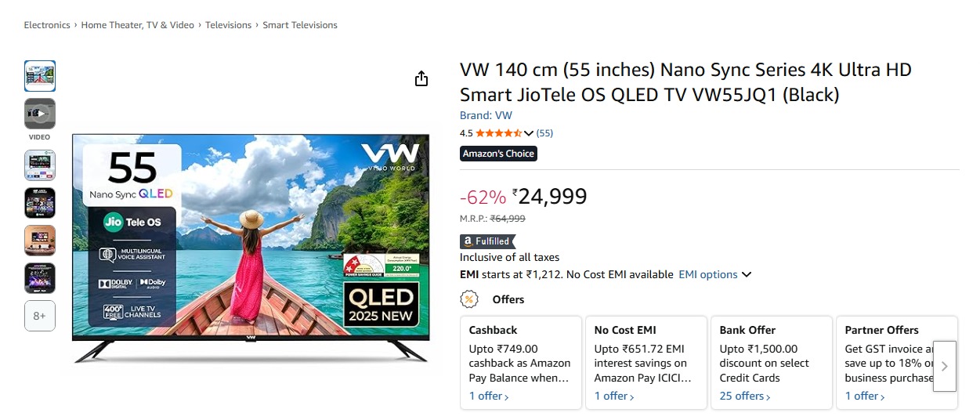This screenshot has width=980, height=420.
Task: Click the Offers percent icon
Action: (x=468, y=299)
